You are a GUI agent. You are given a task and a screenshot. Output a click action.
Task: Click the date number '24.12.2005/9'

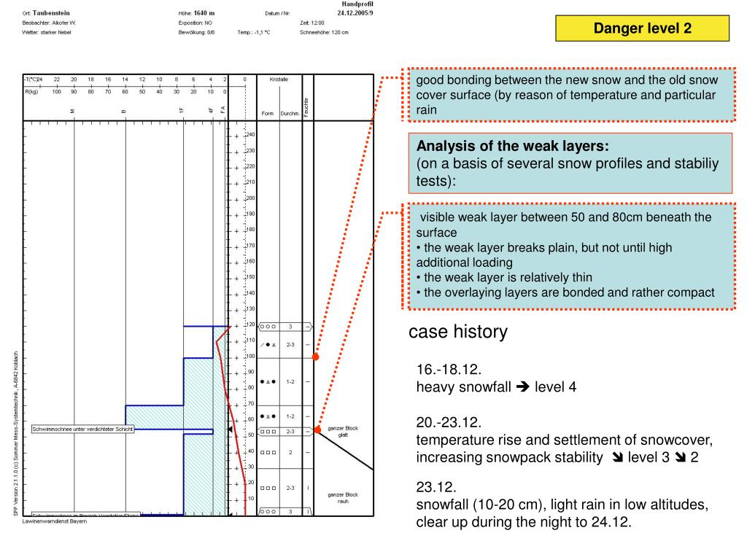coord(355,13)
